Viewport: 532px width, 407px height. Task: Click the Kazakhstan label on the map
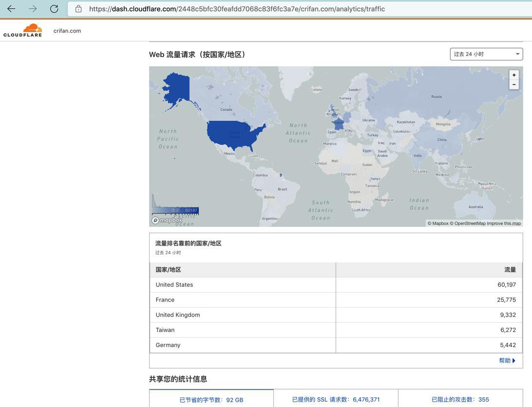pyautogui.click(x=406, y=122)
